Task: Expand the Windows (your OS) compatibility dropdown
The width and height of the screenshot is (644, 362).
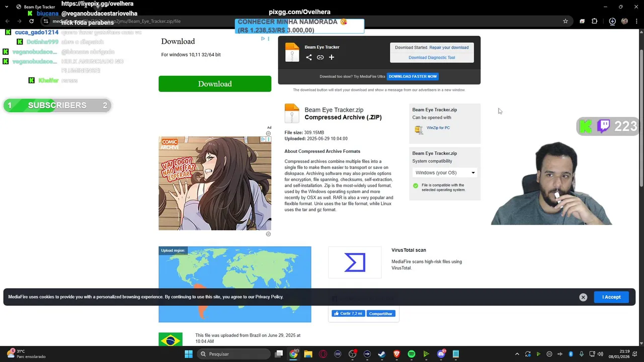Action: point(445,172)
